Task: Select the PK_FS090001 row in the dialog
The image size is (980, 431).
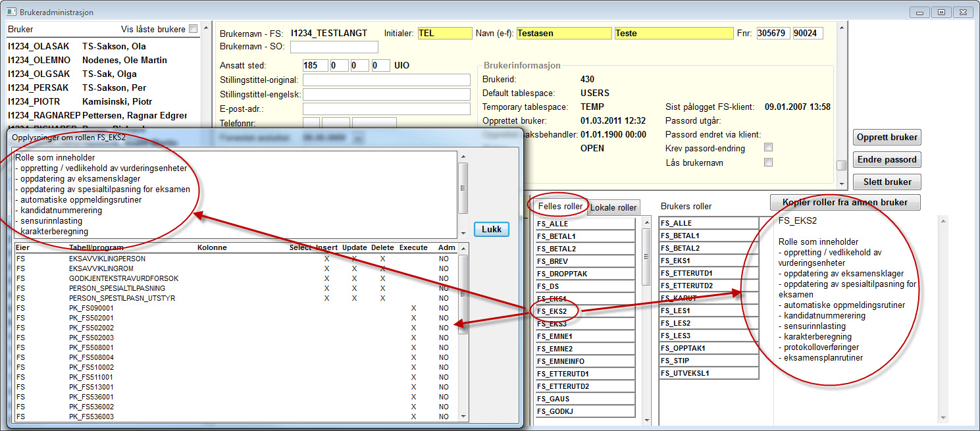Action: tap(236, 308)
